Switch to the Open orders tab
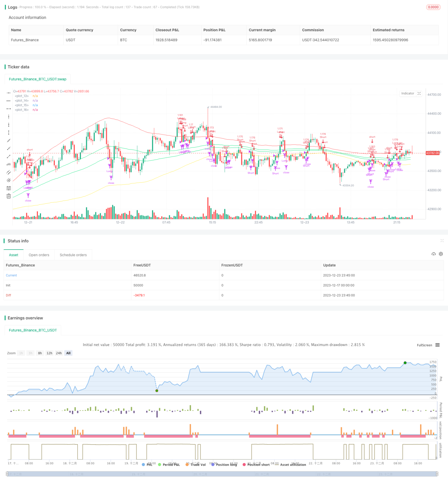This screenshot has height=484, width=448. tap(39, 255)
